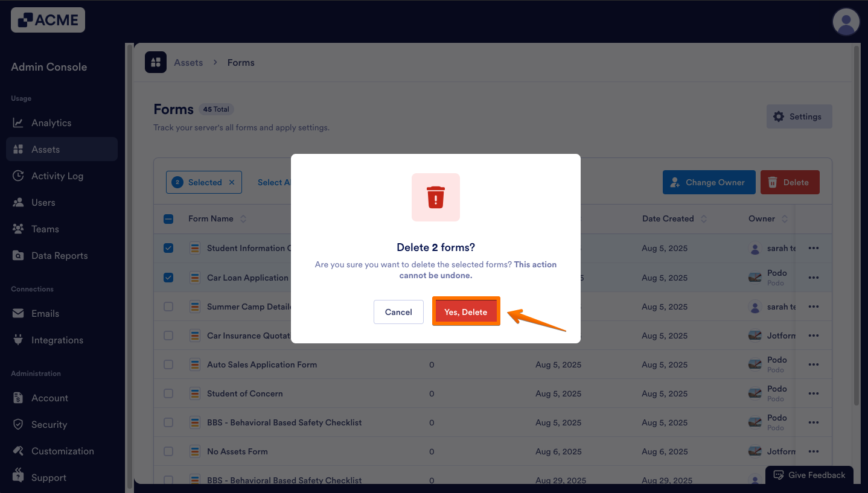Screen dimensions: 868x493
Task: Select the Data Reports sidebar icon
Action: click(x=18, y=255)
